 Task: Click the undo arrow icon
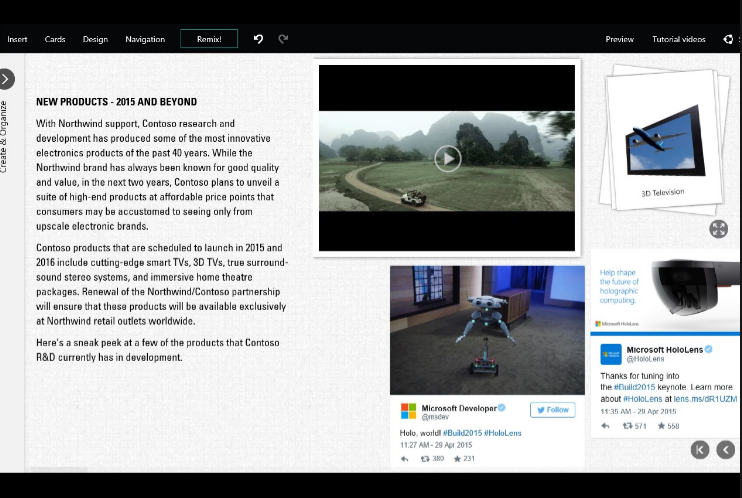[x=258, y=39]
